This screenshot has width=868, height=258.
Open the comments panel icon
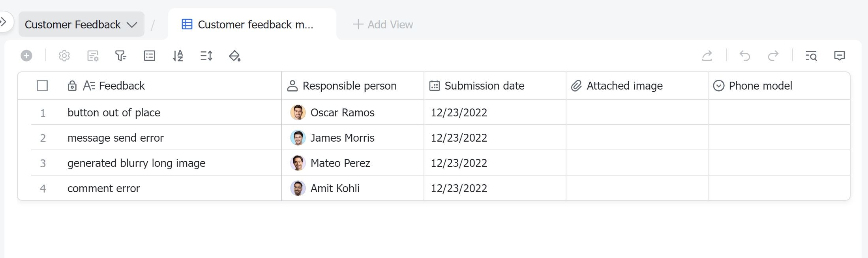click(x=840, y=56)
